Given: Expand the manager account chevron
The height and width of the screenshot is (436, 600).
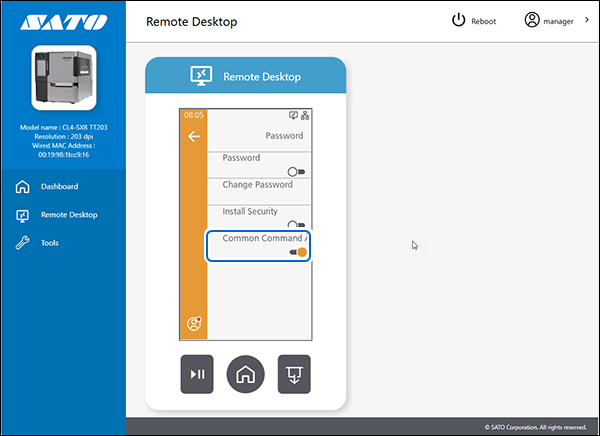Looking at the screenshot, I should click(586, 20).
